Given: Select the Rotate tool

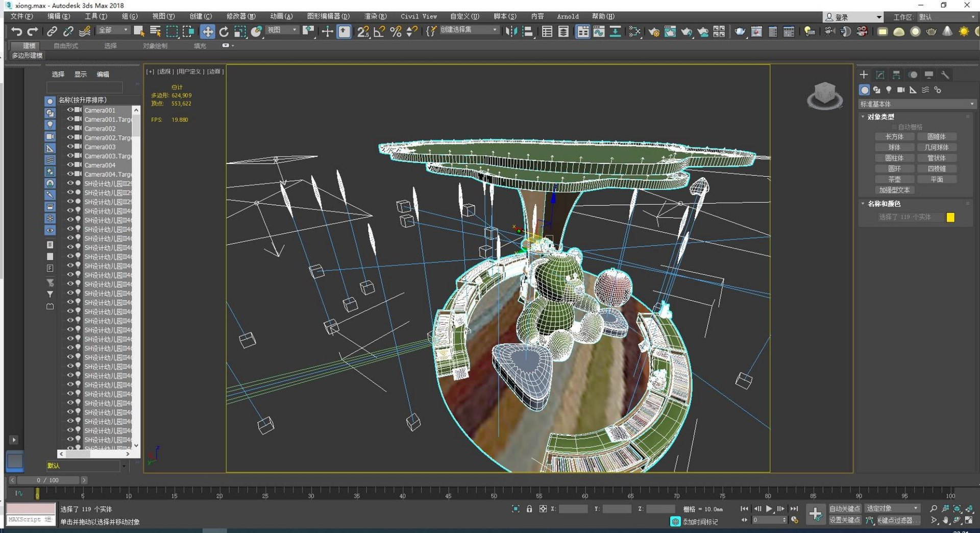Looking at the screenshot, I should point(224,32).
